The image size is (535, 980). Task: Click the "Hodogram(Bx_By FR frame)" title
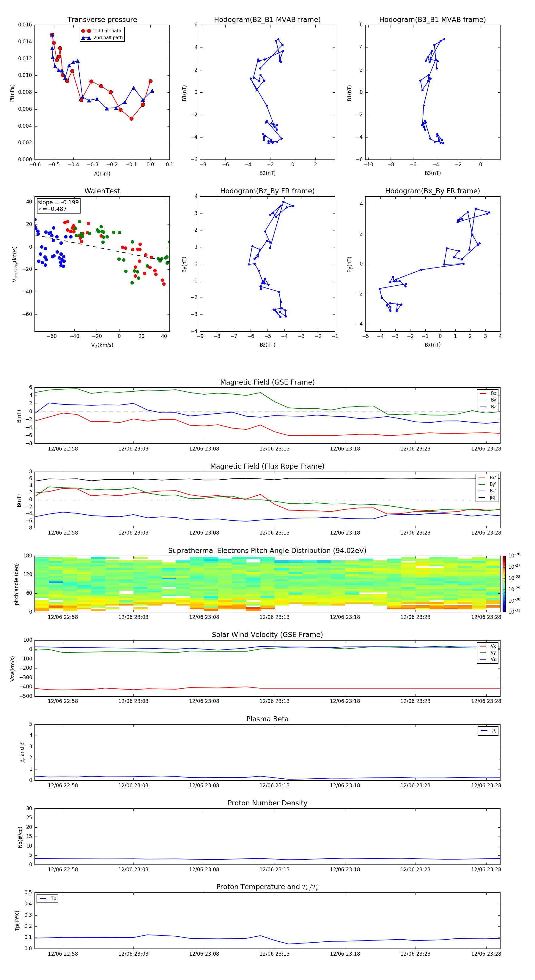[x=432, y=191]
